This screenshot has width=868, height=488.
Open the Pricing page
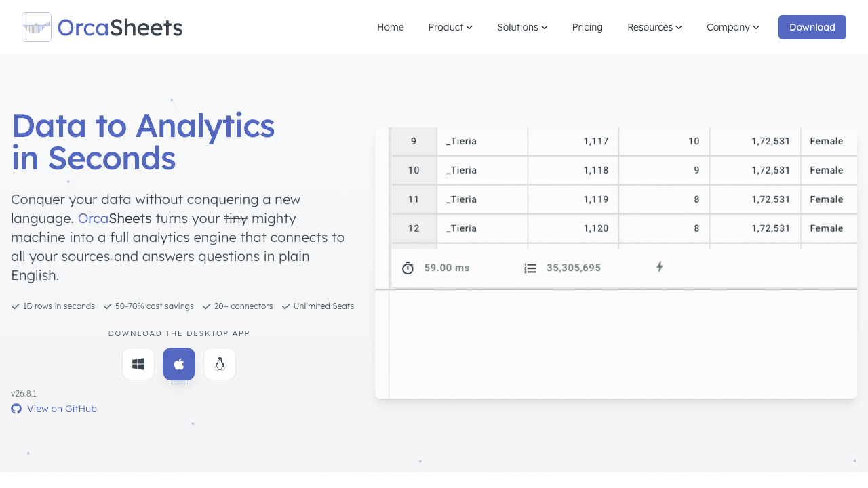[587, 27]
